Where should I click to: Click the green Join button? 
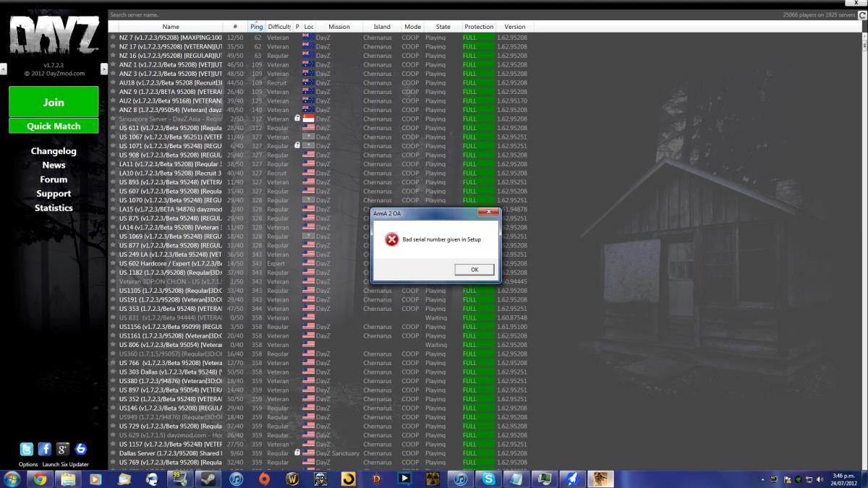(x=54, y=102)
